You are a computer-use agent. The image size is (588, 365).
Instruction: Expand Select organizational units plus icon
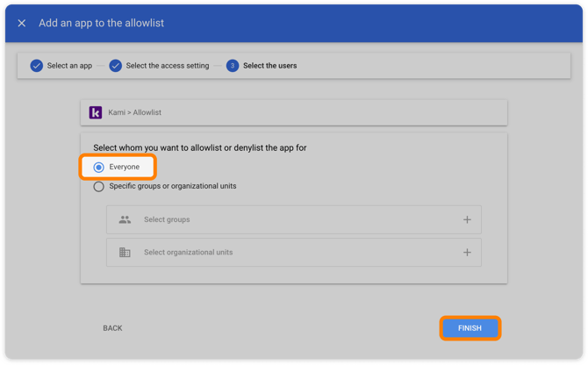pyautogui.click(x=467, y=252)
